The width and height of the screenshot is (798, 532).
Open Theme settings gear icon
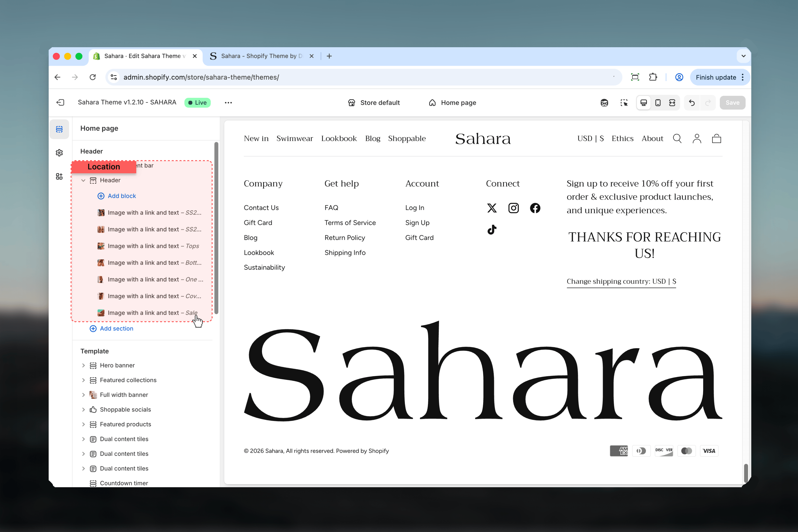tap(59, 153)
